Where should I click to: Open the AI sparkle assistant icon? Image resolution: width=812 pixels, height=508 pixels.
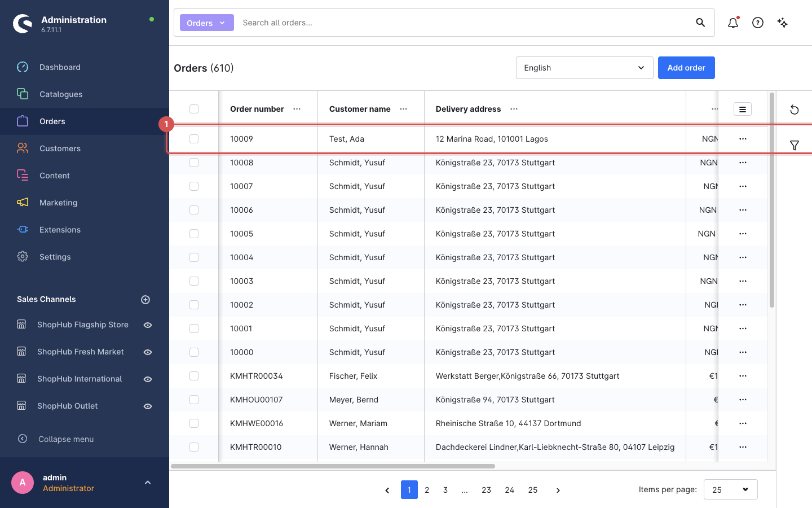tap(783, 23)
